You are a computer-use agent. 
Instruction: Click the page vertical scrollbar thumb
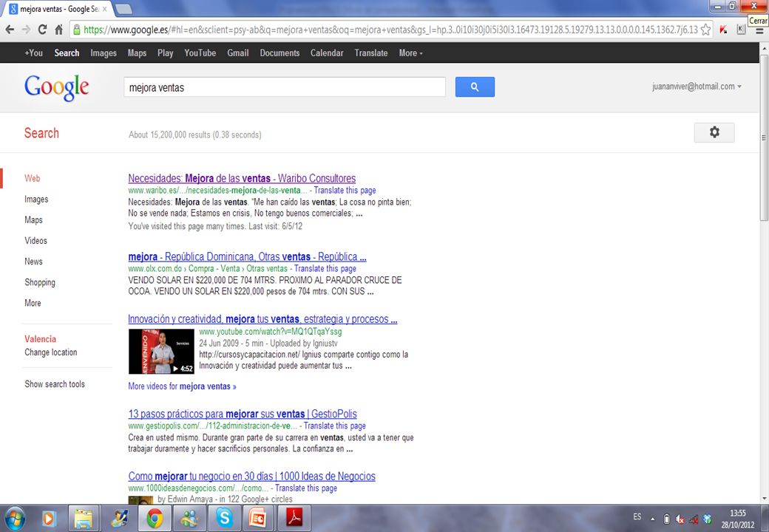coord(764,137)
